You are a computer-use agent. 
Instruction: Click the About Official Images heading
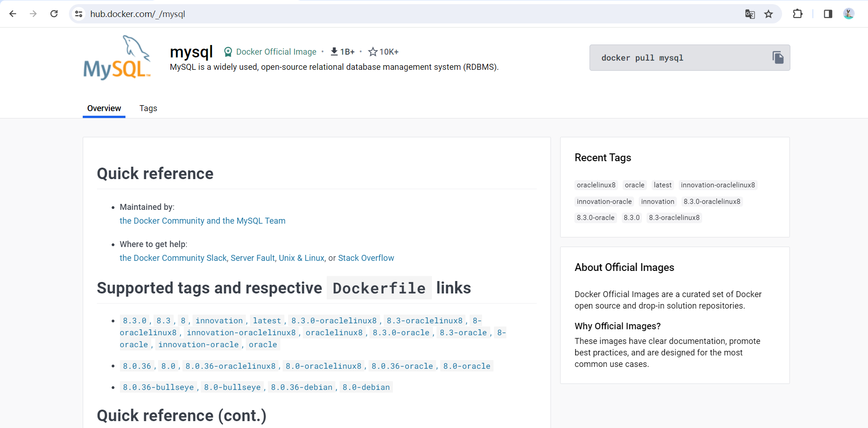(x=624, y=267)
